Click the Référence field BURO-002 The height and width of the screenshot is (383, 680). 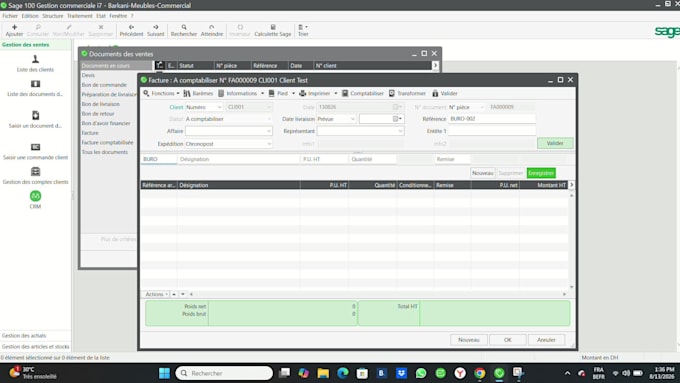[492, 119]
